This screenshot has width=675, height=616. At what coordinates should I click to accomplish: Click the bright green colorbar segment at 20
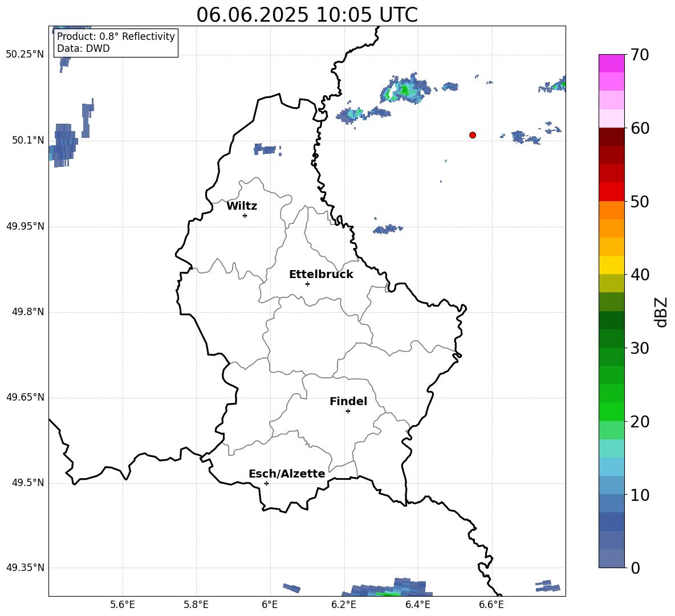point(611,411)
